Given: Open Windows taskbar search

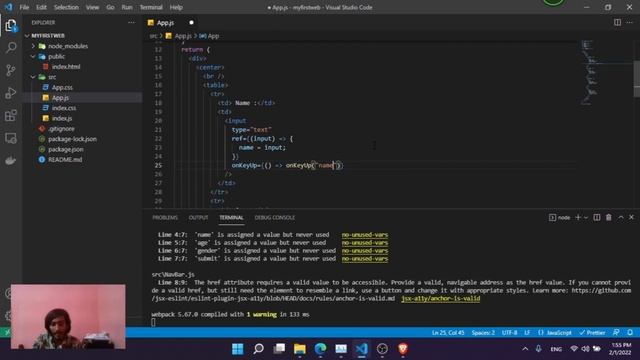Looking at the screenshot, I should [258, 349].
